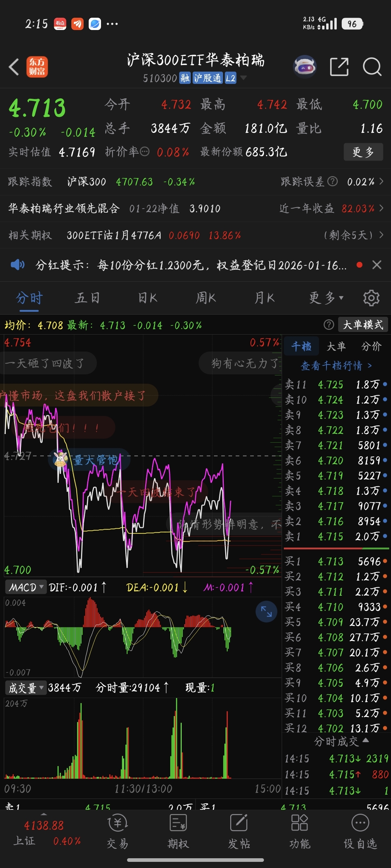The height and width of the screenshot is (868, 391).
Task: Tap the 量大管饱 comment bubble
Action: pos(89,460)
